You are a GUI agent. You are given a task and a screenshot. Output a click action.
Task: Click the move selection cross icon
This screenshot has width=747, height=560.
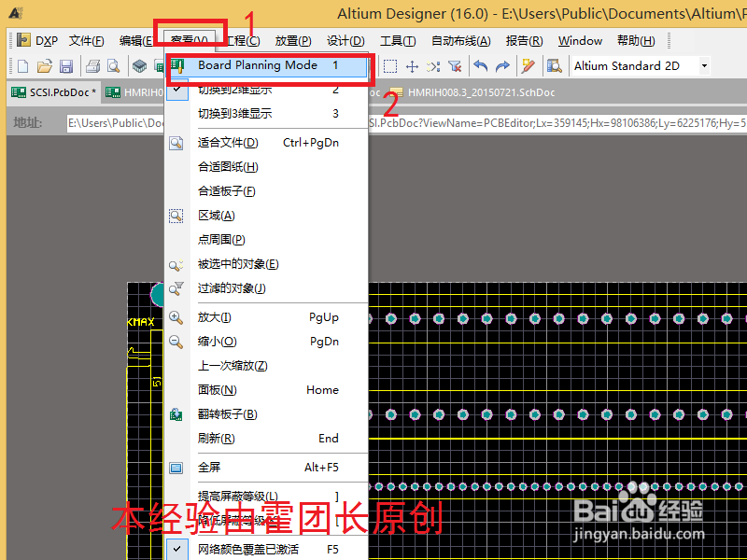point(412,66)
